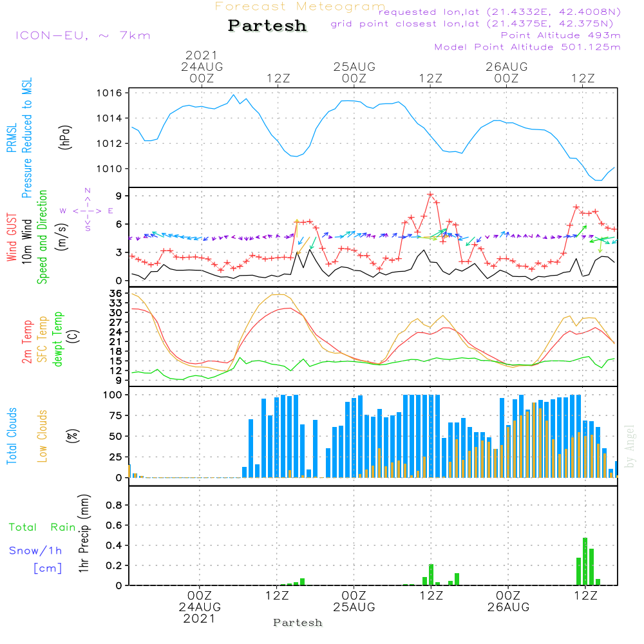The width and height of the screenshot is (644, 644).
Task: Select the 'Point Altitude 493m' text
Action: point(561,35)
